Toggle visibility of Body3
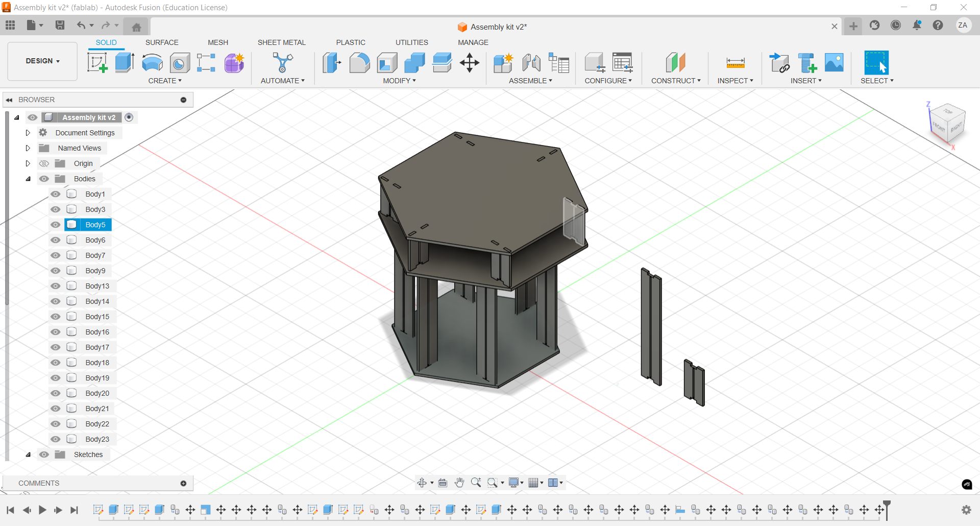The image size is (980, 526). (56, 209)
